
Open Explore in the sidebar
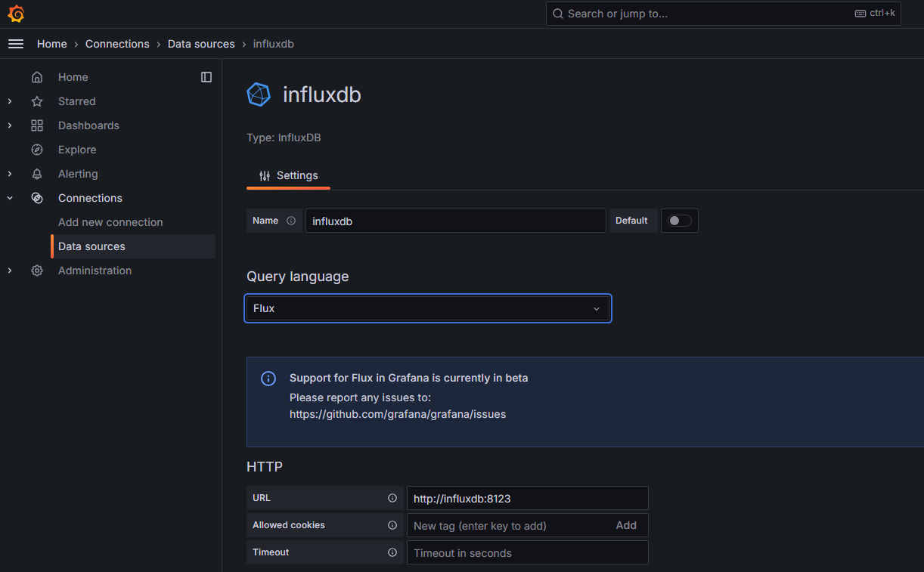(77, 150)
